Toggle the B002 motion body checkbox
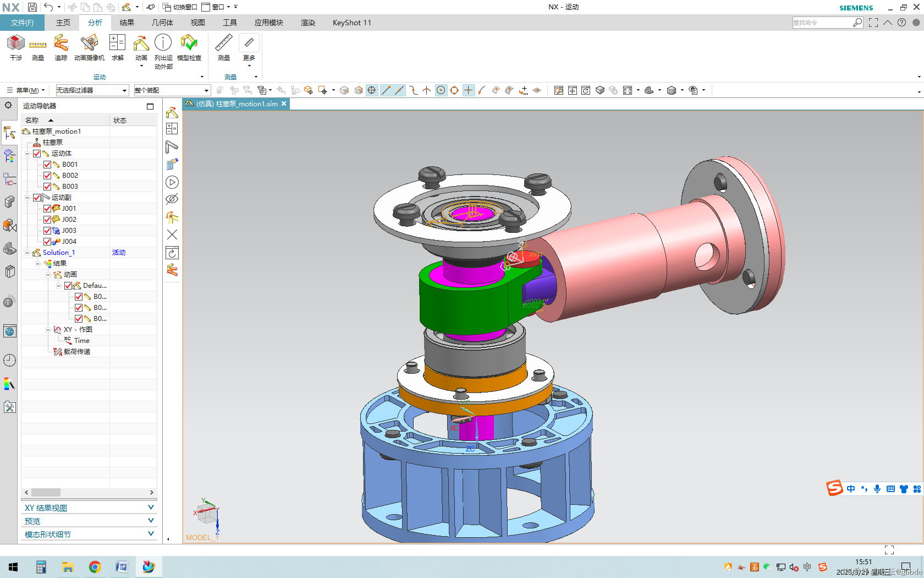The image size is (924, 578). click(47, 176)
